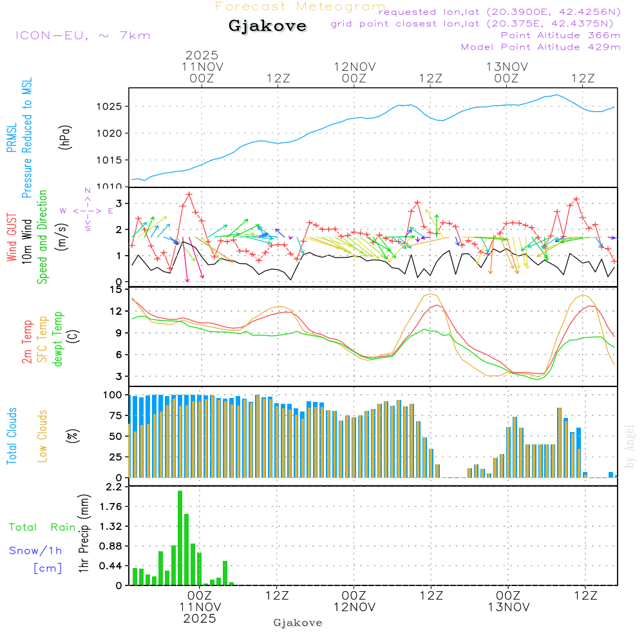Click the Forecast Meteogram heading
The image size is (644, 644).
[300, 6]
